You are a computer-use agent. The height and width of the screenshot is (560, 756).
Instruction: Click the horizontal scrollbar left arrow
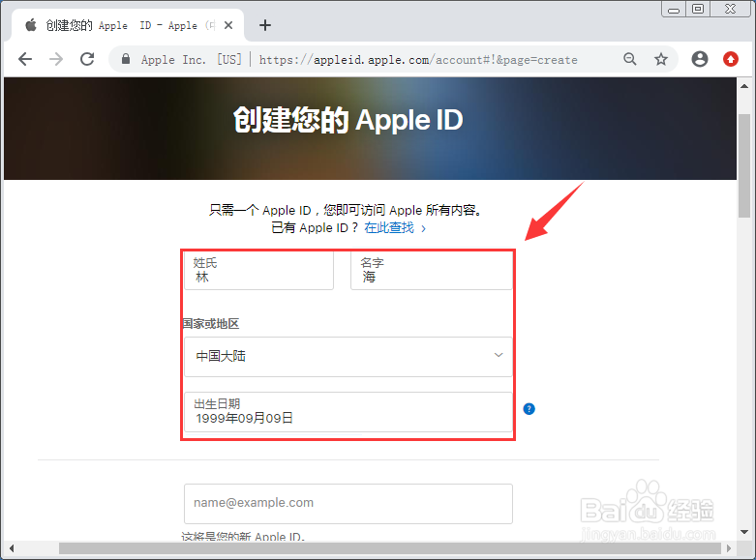coord(11,548)
